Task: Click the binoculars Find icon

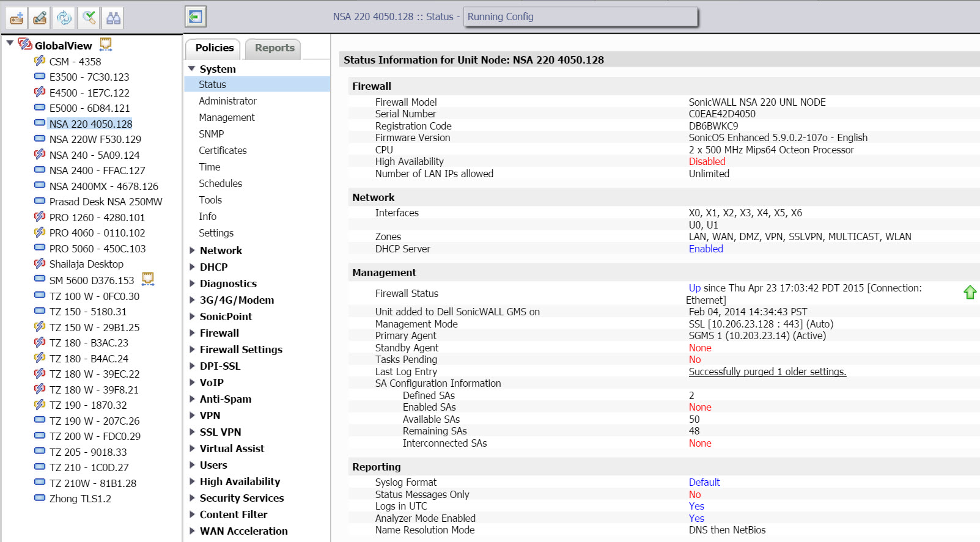Action: (113, 18)
